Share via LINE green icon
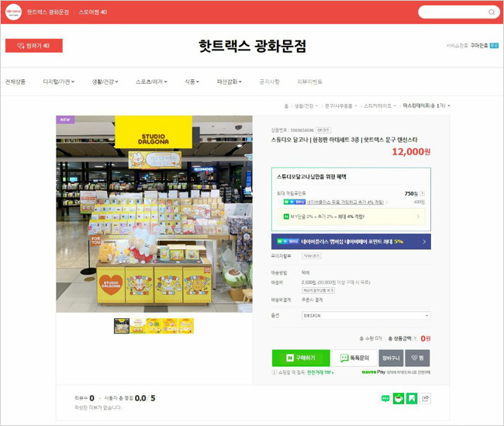 click(x=385, y=399)
